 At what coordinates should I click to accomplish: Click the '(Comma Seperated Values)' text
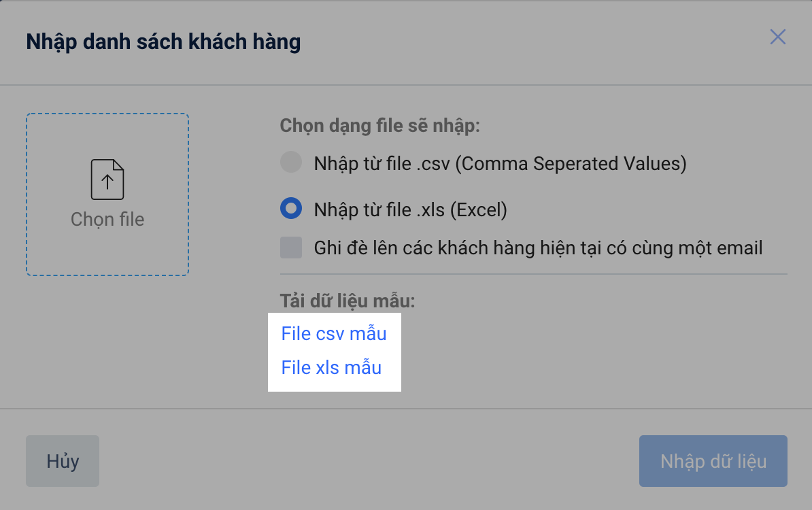(x=571, y=164)
